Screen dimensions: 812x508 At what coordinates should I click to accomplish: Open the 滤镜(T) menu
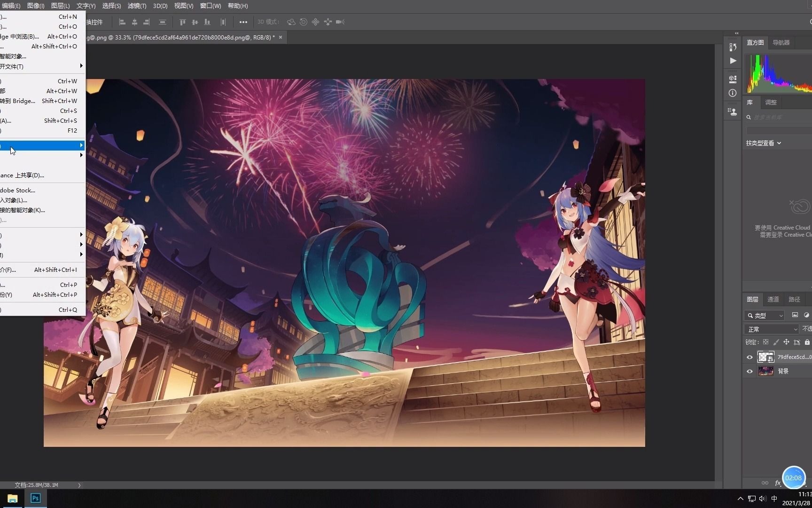click(x=137, y=6)
